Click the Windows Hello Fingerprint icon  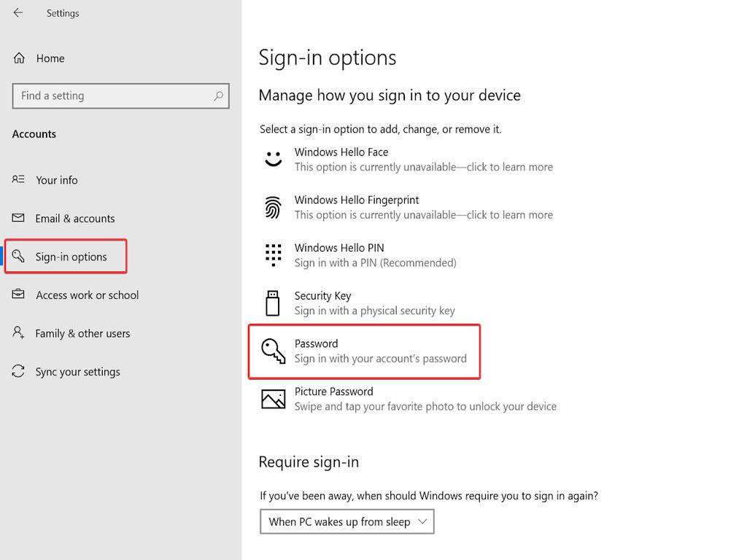pos(273,208)
